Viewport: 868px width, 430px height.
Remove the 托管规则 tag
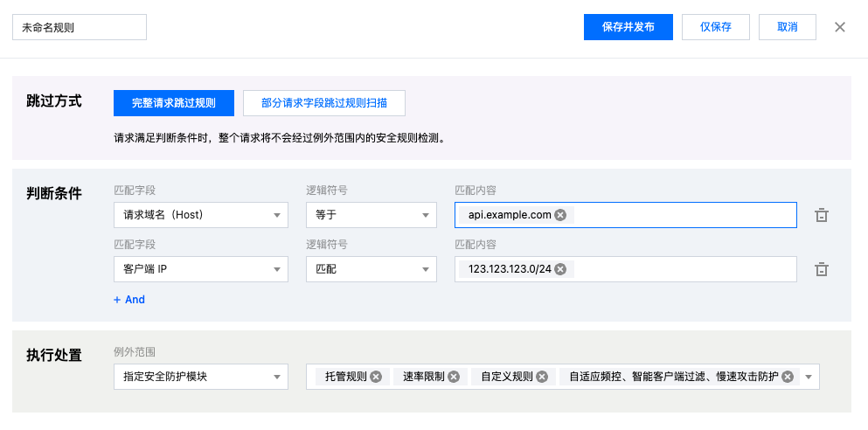[376, 377]
